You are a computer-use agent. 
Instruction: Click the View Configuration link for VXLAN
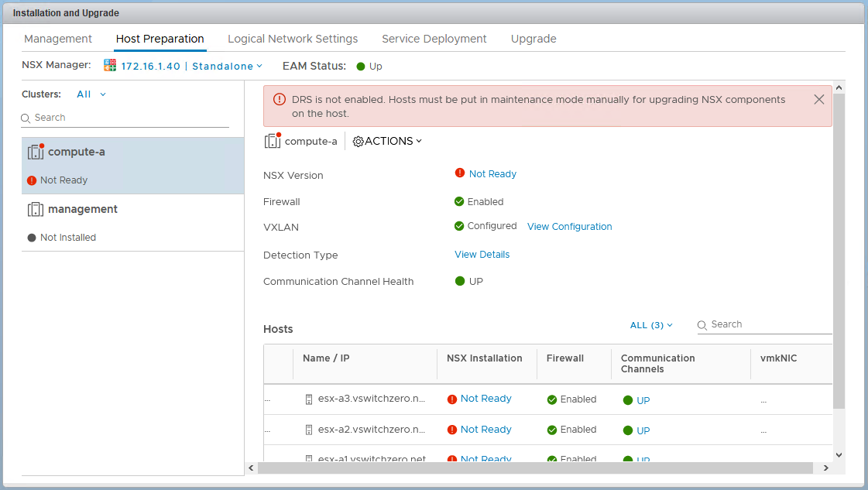click(x=569, y=227)
